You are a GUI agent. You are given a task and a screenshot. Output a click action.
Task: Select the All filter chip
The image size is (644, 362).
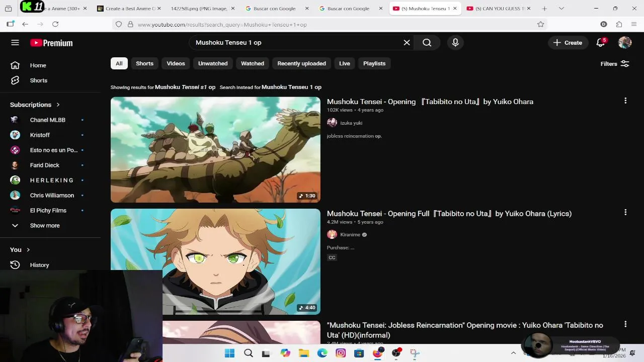(119, 63)
